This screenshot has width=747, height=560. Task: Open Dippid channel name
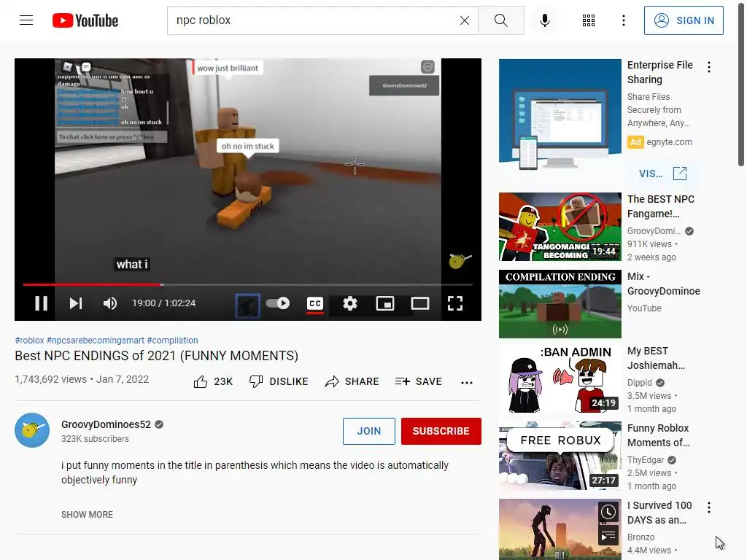coord(639,383)
